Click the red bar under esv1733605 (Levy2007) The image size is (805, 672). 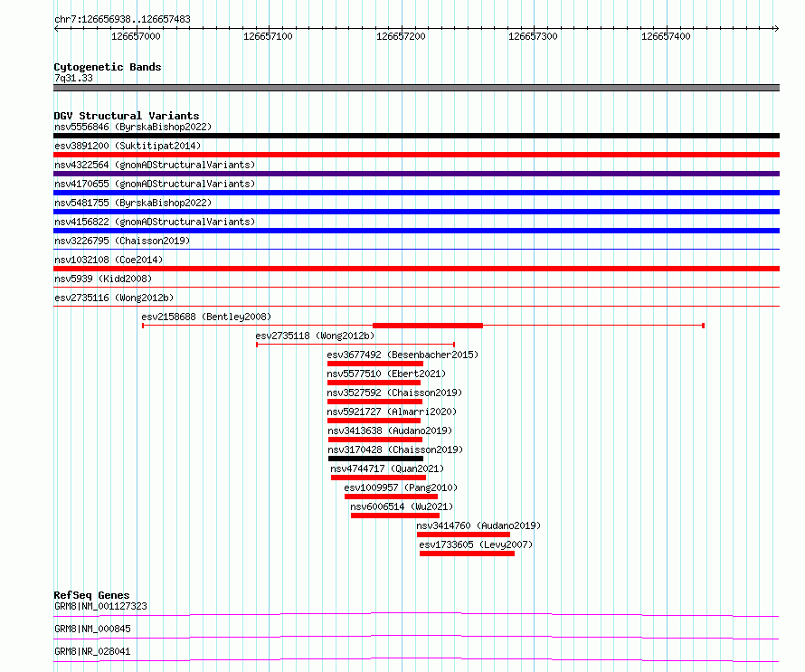tap(468, 554)
